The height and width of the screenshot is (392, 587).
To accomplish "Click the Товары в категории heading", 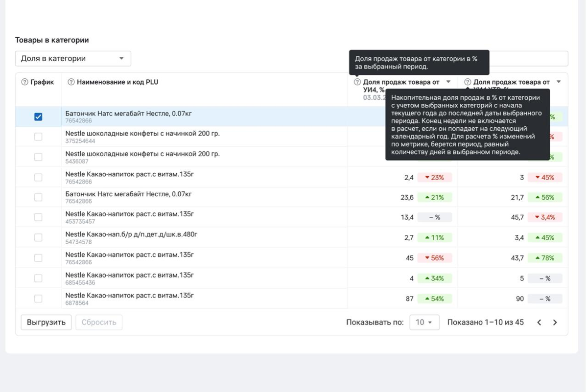I will coord(52,40).
